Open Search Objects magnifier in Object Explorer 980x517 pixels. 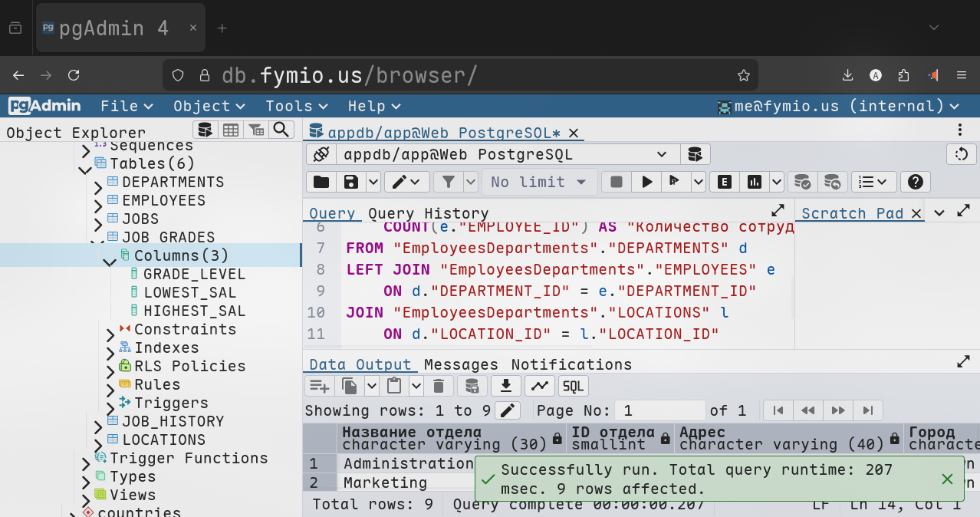click(281, 130)
